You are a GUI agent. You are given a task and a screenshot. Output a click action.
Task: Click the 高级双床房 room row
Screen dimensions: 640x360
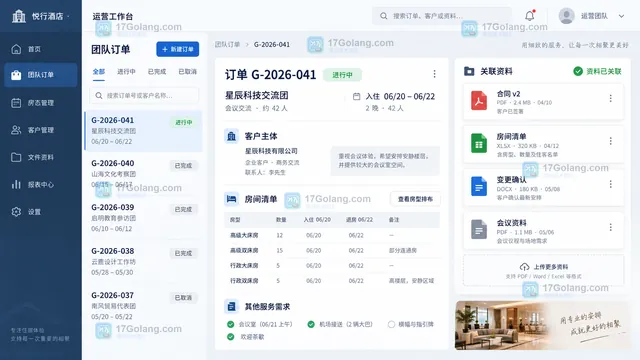click(x=332, y=250)
